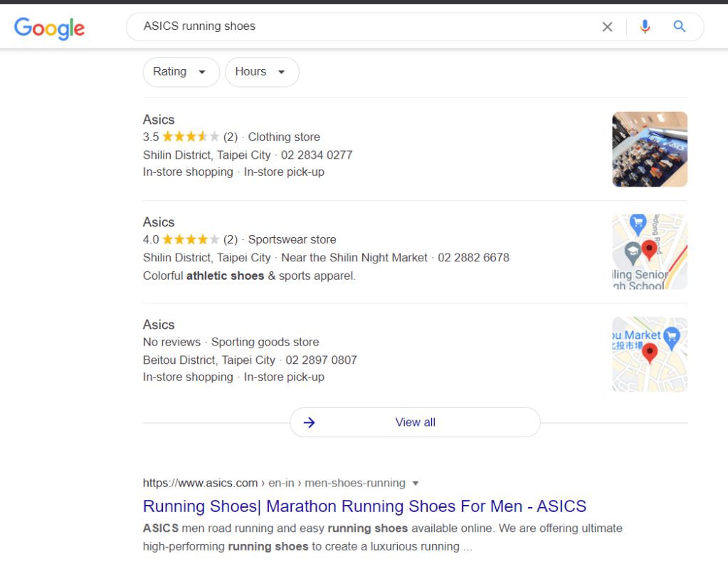Submit search with the magnifying glass icon
Screen dimensions: 728x574
[x=679, y=26]
